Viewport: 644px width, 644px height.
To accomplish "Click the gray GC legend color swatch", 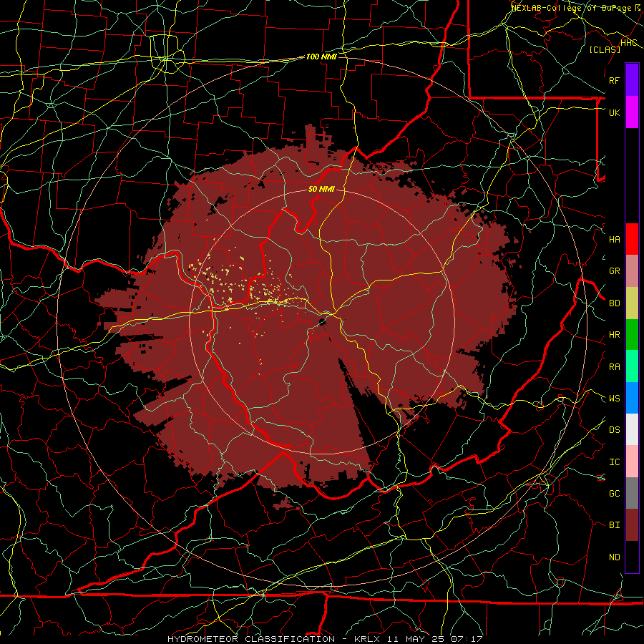I will pyautogui.click(x=632, y=493).
